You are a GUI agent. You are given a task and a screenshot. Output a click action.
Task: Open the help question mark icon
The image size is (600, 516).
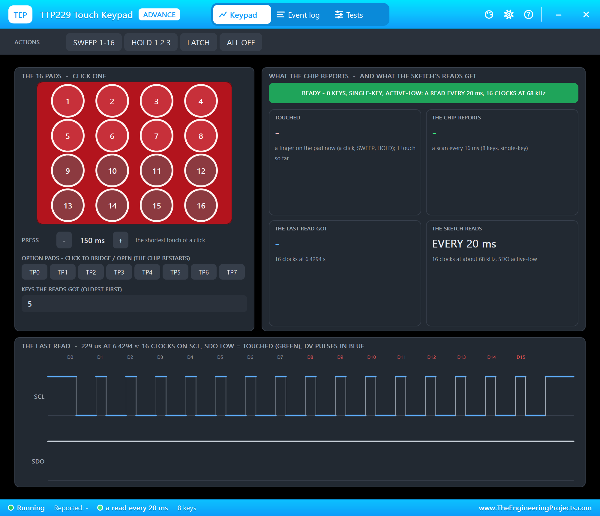click(x=528, y=15)
